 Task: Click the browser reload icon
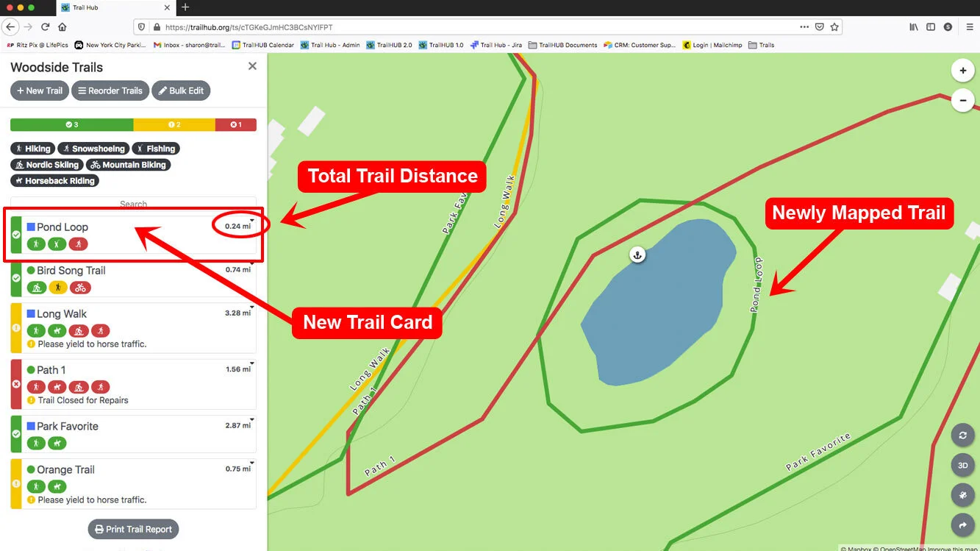[x=45, y=26]
